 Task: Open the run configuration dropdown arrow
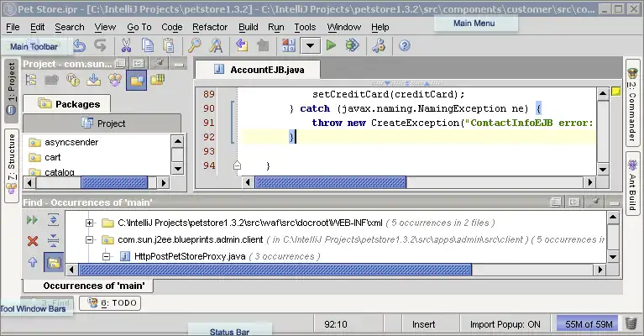click(311, 45)
